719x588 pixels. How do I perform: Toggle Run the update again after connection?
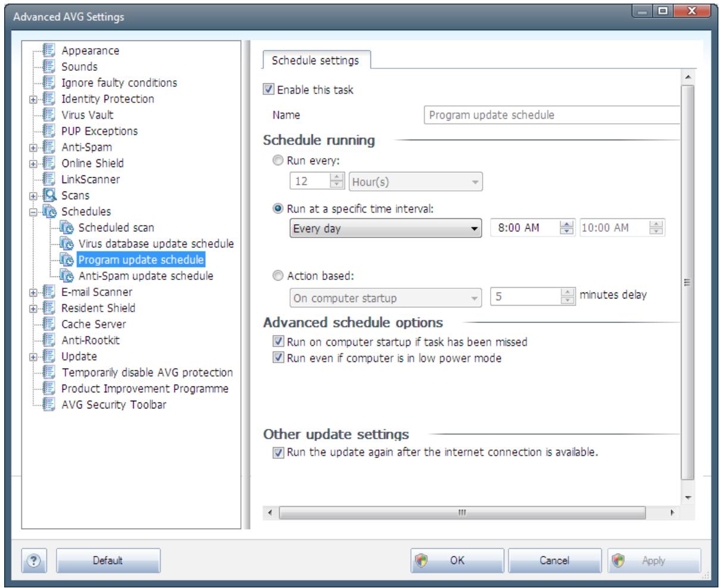click(x=278, y=452)
